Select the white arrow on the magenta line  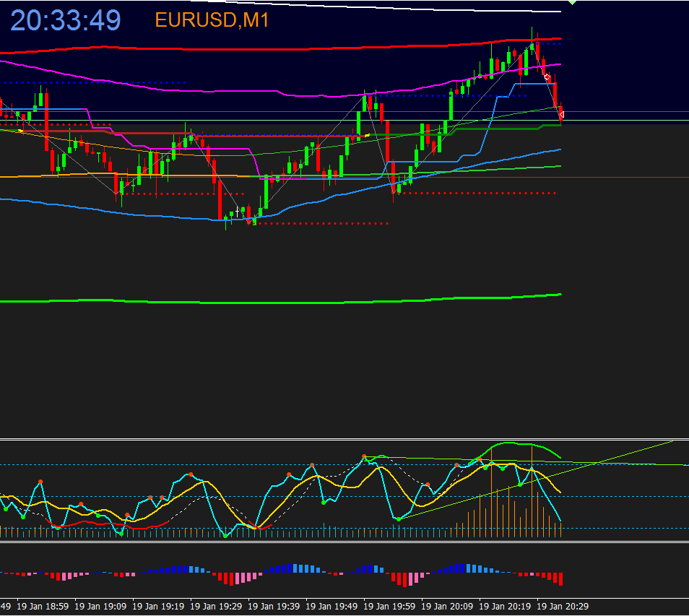tap(547, 77)
